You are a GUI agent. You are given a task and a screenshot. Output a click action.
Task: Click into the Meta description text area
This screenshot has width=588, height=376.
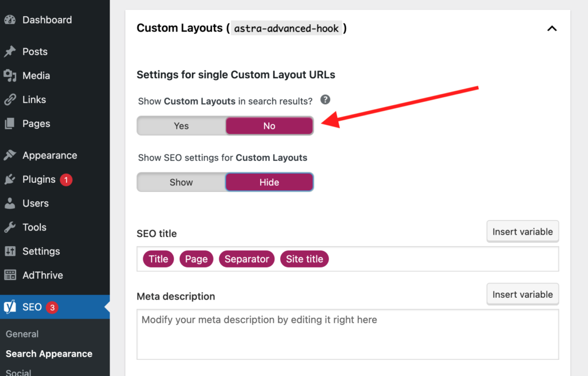[x=347, y=334]
